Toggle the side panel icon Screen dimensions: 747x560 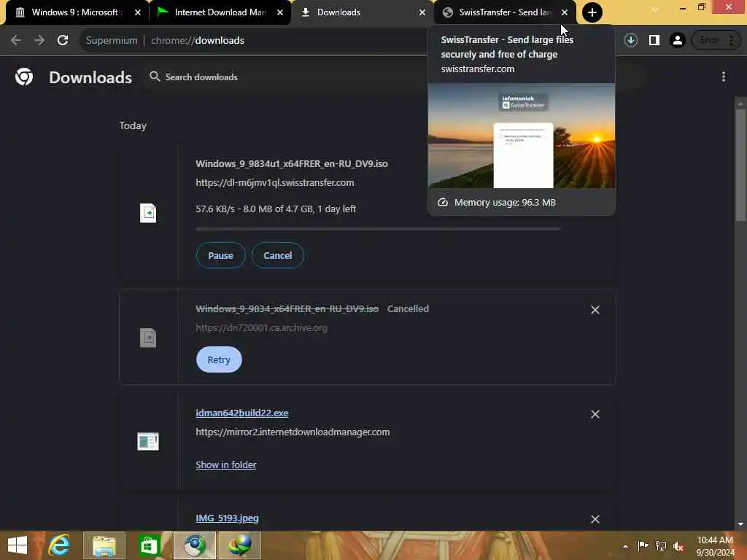tap(654, 41)
